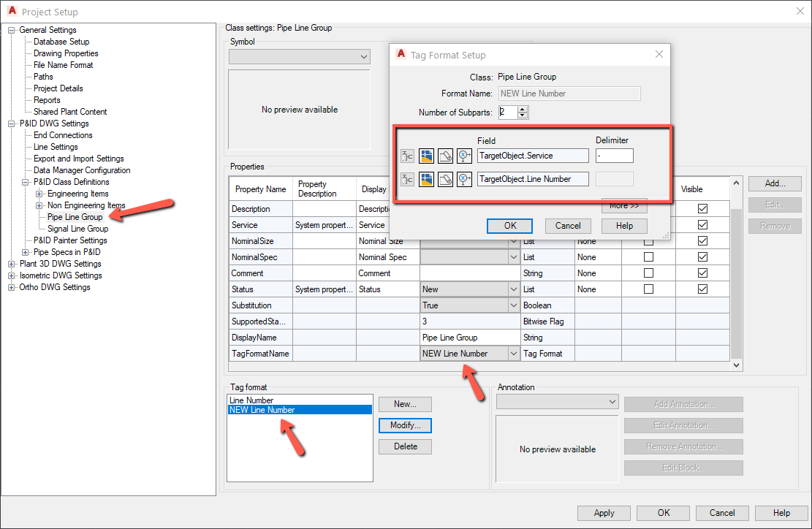
Task: Click Autodesk logo in Tag Format Setup title
Action: pos(401,54)
